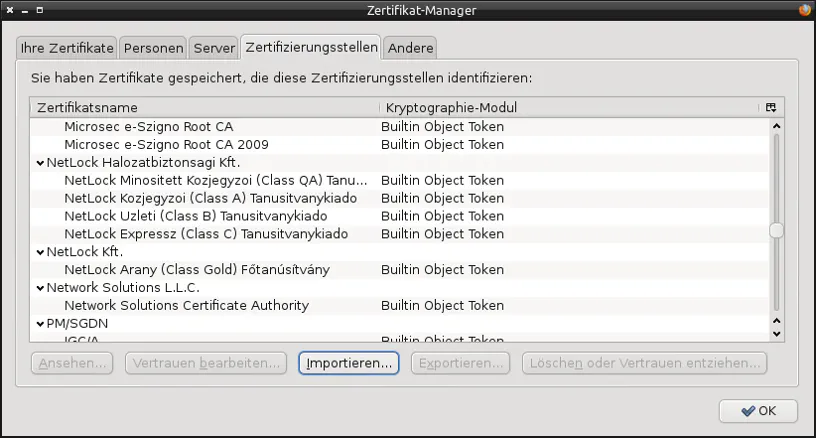Switch to the Personen tab
This screenshot has width=816, height=438.
[x=153, y=48]
